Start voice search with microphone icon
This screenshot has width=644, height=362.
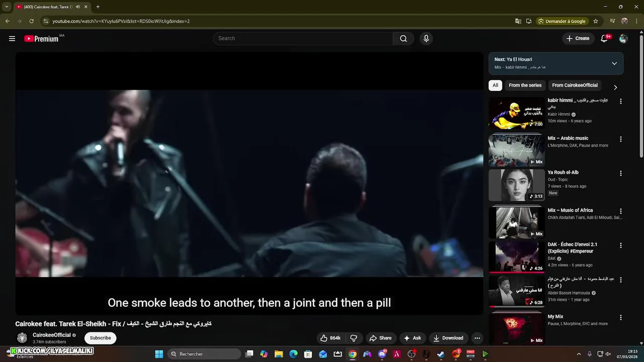(426, 39)
